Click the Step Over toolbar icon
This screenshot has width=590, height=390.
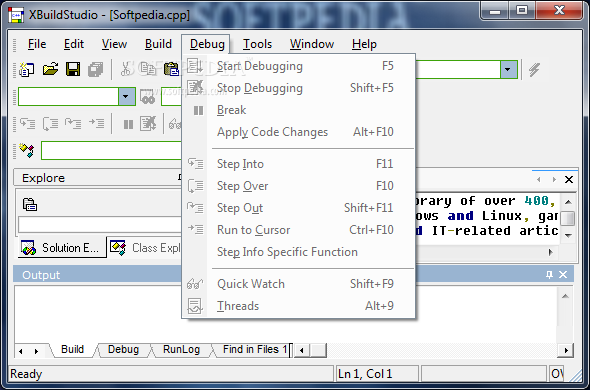tap(50, 123)
